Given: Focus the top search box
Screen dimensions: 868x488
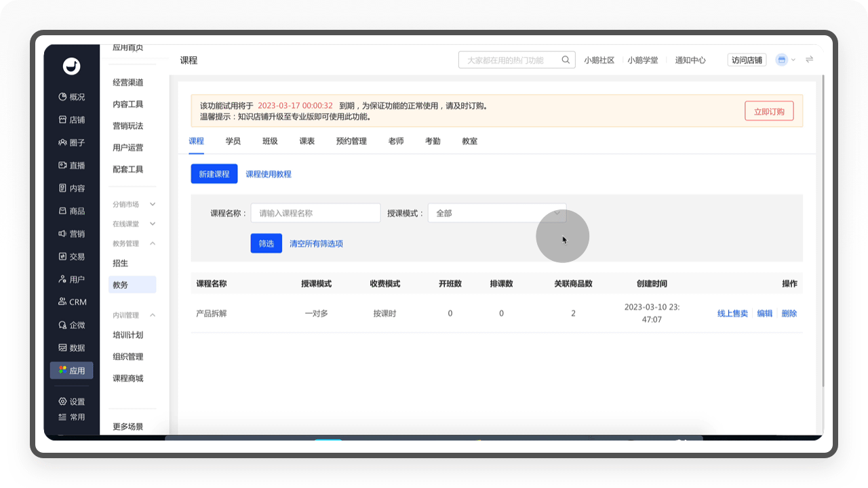Looking at the screenshot, I should click(x=517, y=60).
